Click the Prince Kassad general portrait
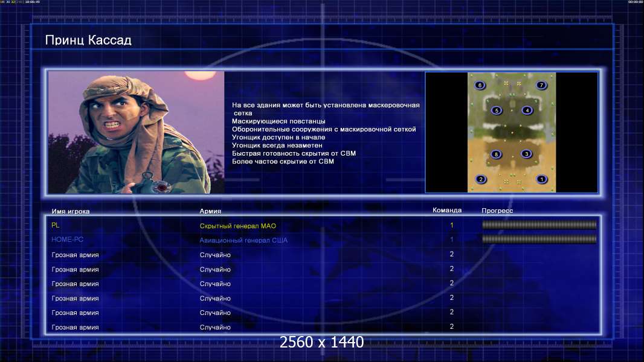 pos(137,132)
